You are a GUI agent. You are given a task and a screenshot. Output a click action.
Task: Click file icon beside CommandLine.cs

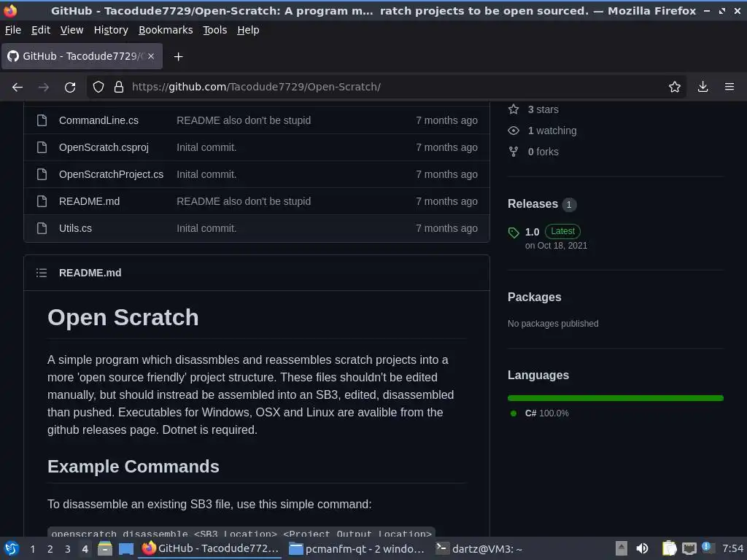[x=42, y=120]
